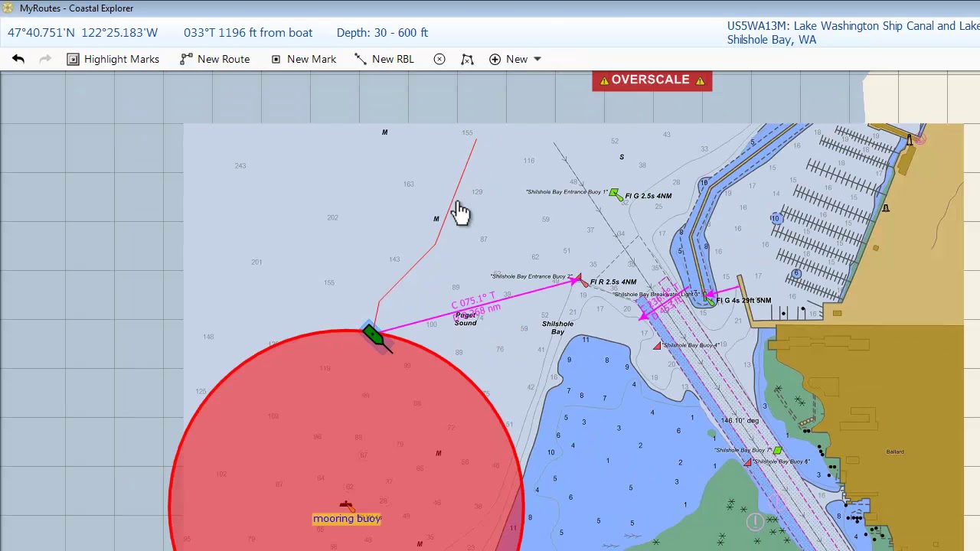This screenshot has width=980, height=551.
Task: Click the Undo arrow in toolbar
Action: click(18, 59)
